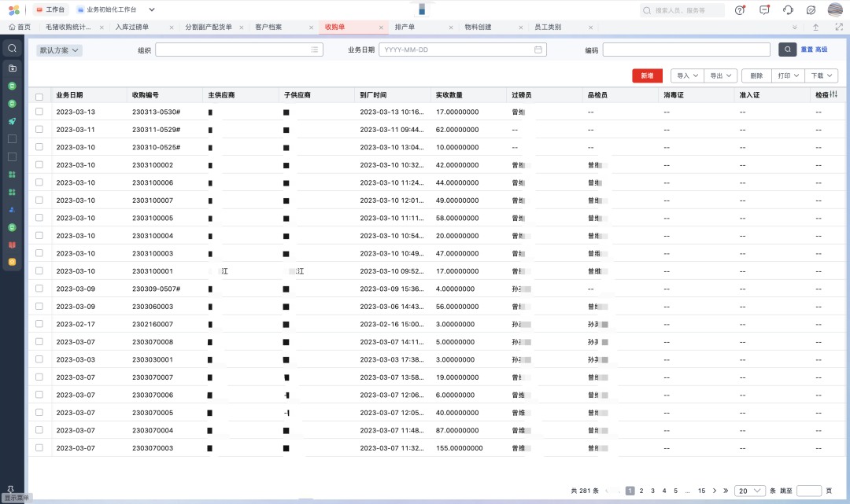
Task: Expand the 下载 dropdown
Action: [x=821, y=75]
